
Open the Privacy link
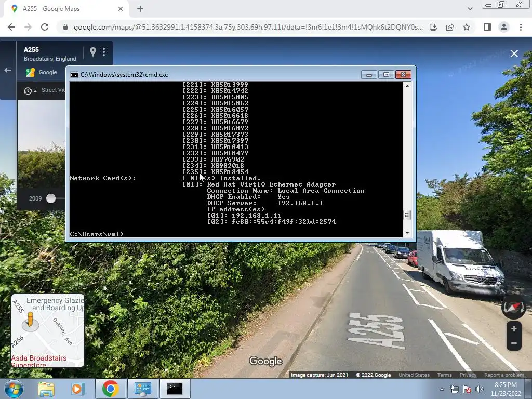(468, 375)
